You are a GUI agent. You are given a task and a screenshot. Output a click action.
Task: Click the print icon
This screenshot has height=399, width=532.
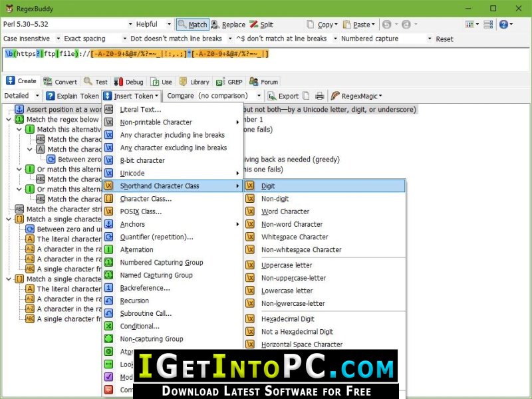(319, 96)
